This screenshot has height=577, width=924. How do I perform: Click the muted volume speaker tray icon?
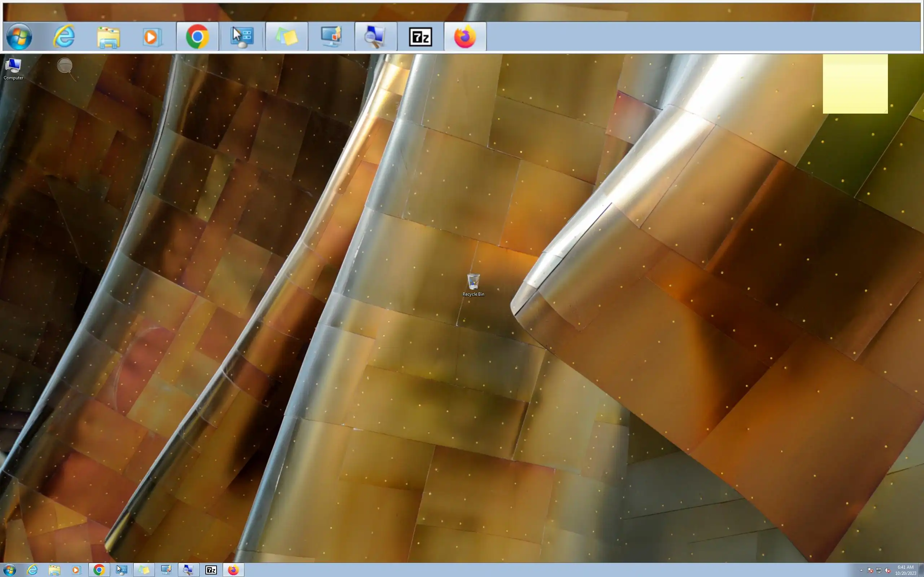tap(888, 571)
